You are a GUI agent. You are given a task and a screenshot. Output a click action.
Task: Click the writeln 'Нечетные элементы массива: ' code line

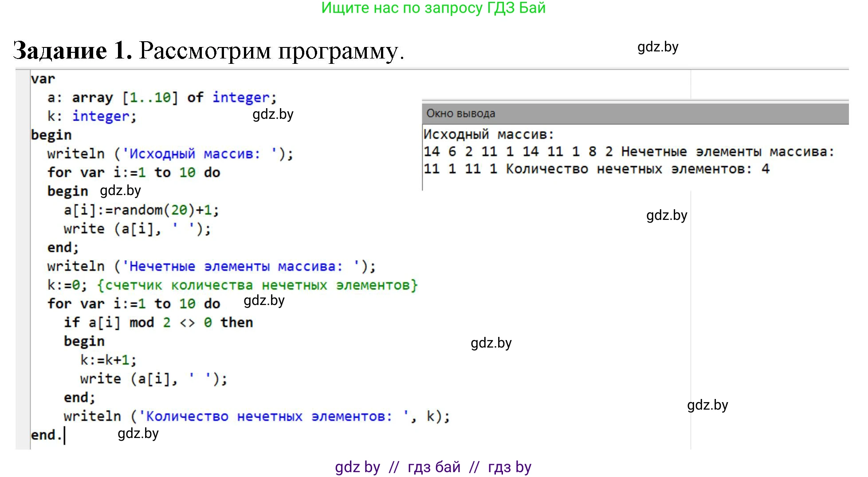(x=211, y=266)
